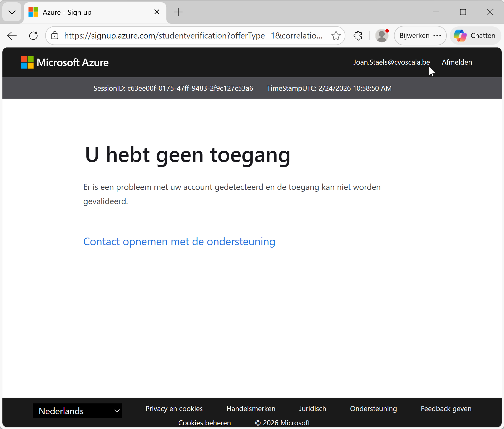Viewport: 504px width, 429px height.
Task: Open Privacy en cookies link
Action: (x=174, y=409)
